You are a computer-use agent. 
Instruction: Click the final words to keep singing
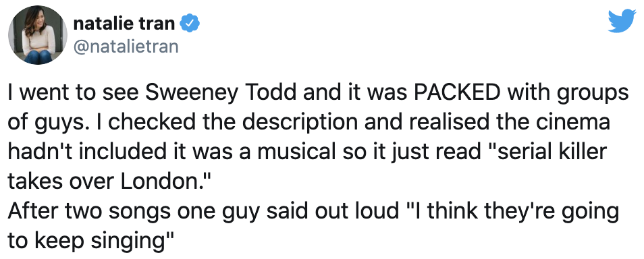point(86,240)
